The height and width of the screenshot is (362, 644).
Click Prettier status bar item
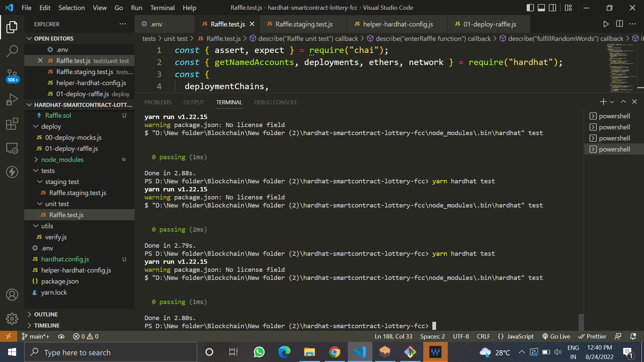coord(592,336)
